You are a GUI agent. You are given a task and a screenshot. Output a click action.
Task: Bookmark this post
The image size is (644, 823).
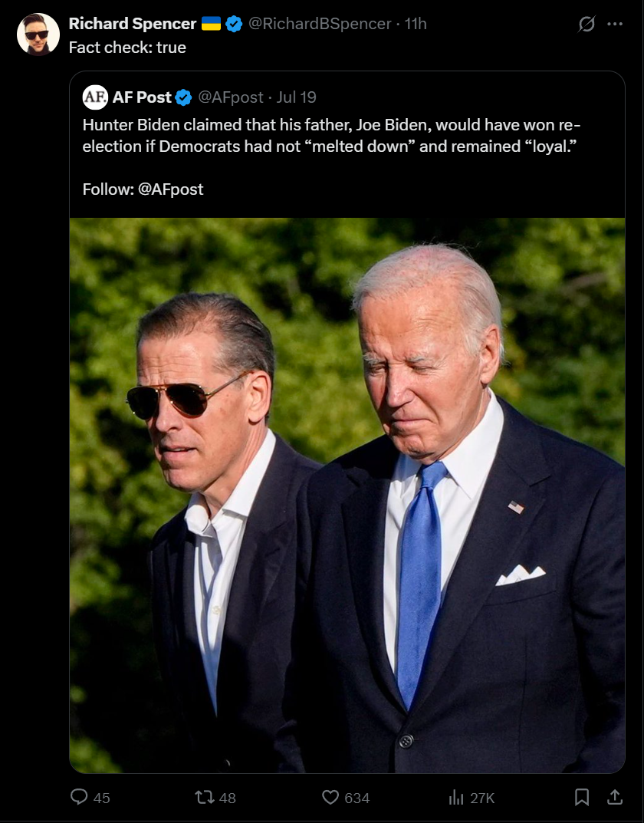tap(582, 797)
